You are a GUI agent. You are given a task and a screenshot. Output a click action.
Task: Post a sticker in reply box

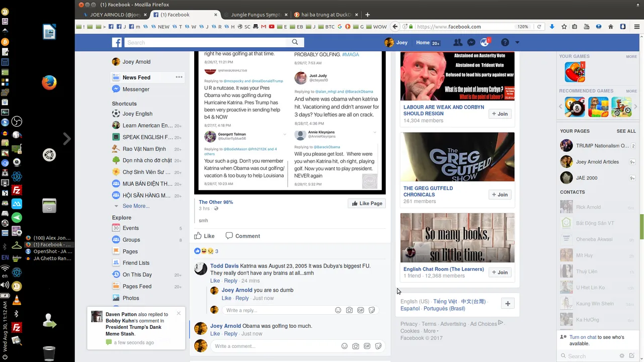coord(372,310)
